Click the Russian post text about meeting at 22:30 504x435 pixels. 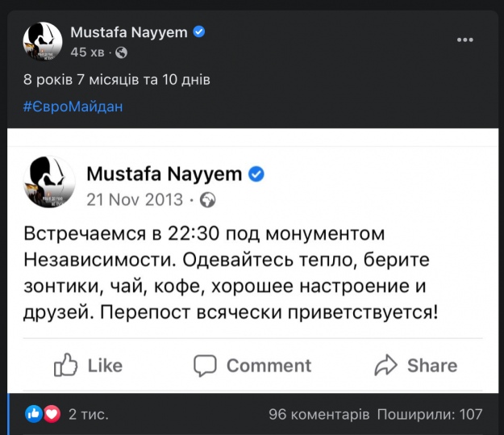pyautogui.click(x=230, y=272)
